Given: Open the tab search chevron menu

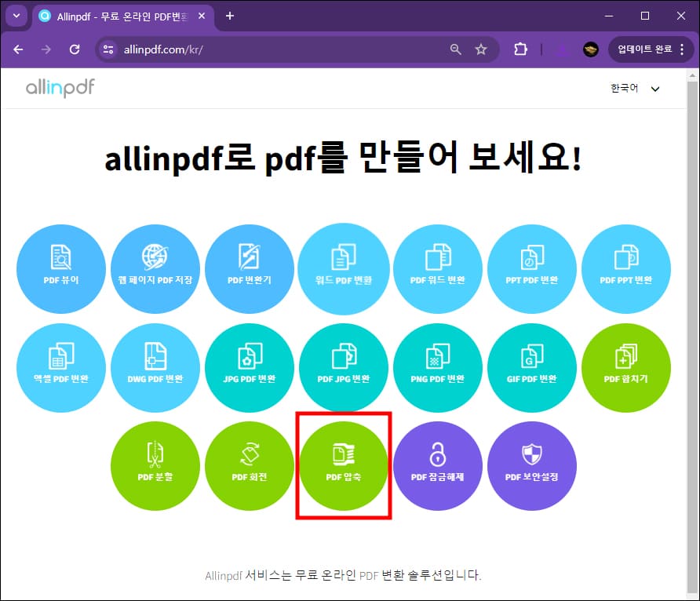Looking at the screenshot, I should pos(16,16).
